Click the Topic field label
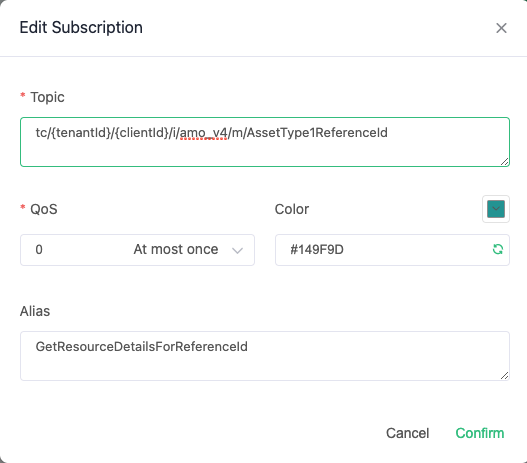Viewport: 527px width, 463px height. [47, 97]
